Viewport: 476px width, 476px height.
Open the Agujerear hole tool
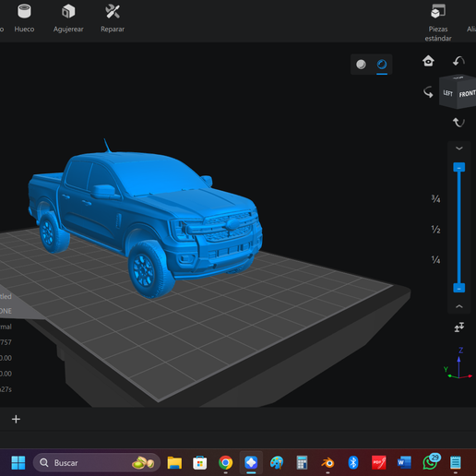coord(68,18)
